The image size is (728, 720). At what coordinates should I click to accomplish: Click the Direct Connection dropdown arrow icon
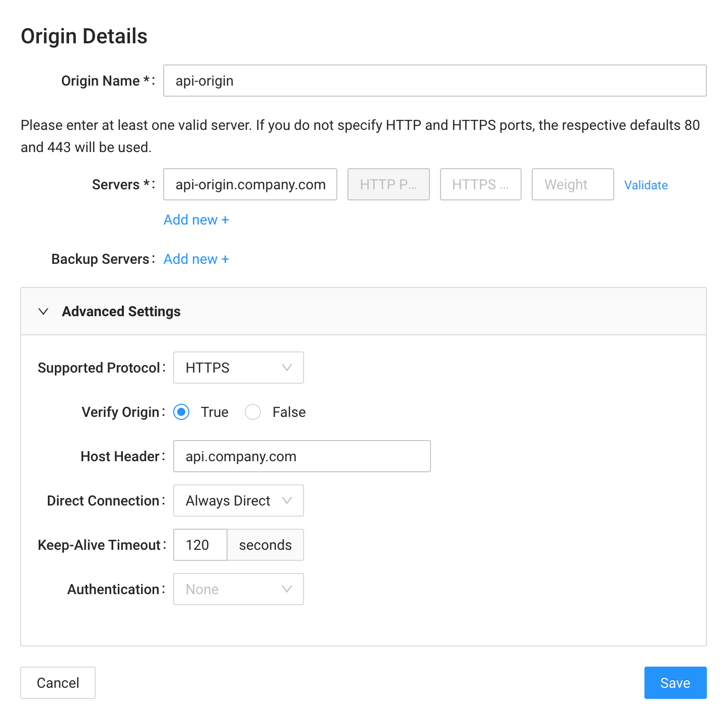point(287,500)
